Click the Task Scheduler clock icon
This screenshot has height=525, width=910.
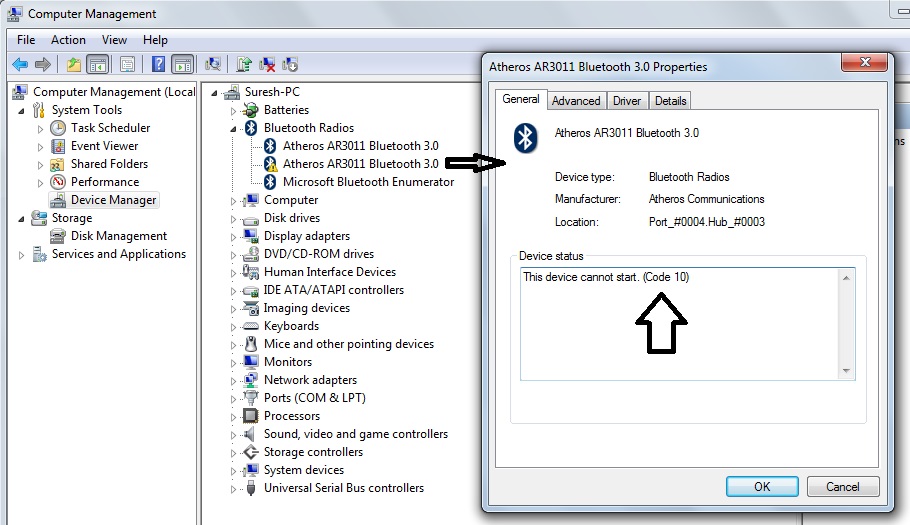[x=58, y=128]
